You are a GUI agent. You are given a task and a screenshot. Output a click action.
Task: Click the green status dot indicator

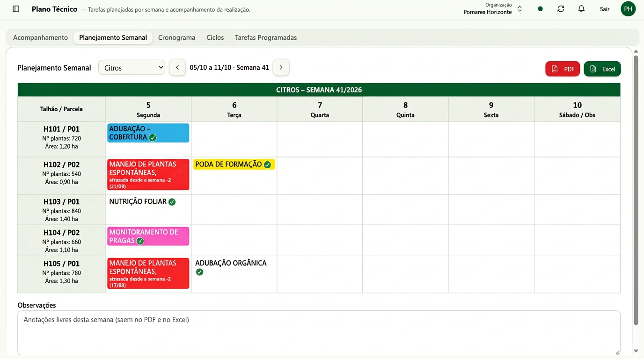click(x=540, y=9)
